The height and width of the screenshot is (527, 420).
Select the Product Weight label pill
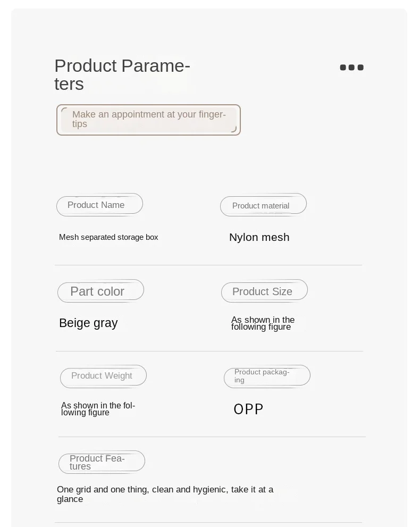pos(104,377)
